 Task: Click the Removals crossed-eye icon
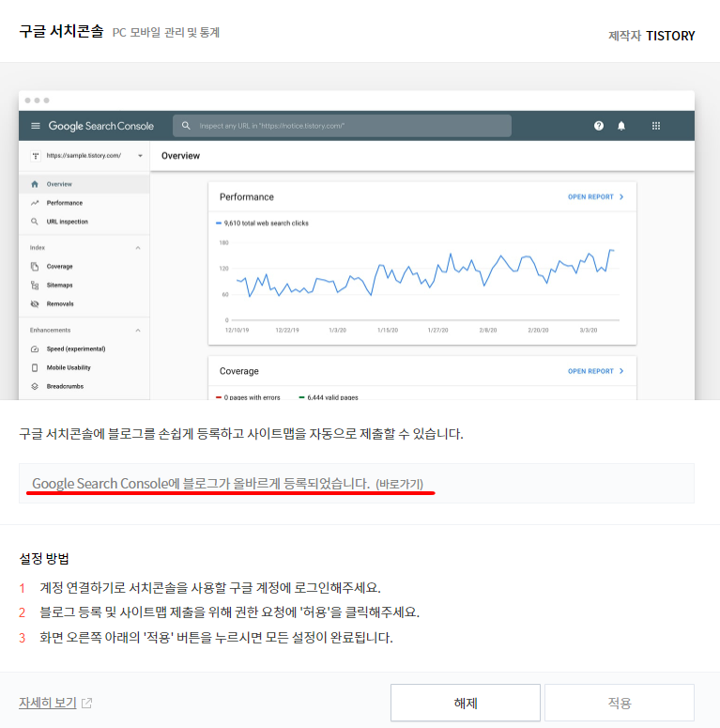[x=35, y=303]
